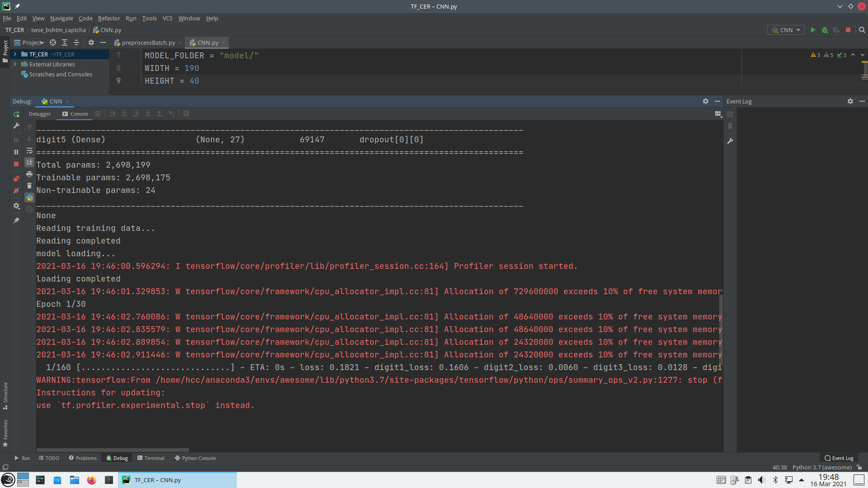Image resolution: width=868 pixels, height=488 pixels.
Task: Expand the TF_CER project folder
Action: pyautogui.click(x=15, y=54)
